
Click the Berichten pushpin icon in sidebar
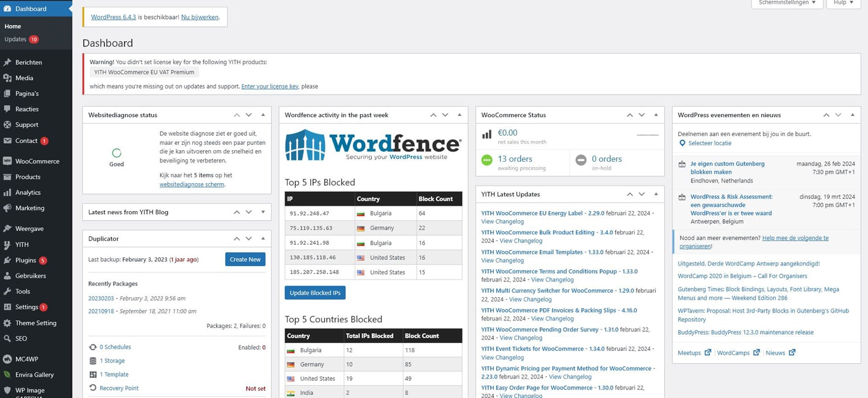click(x=7, y=62)
